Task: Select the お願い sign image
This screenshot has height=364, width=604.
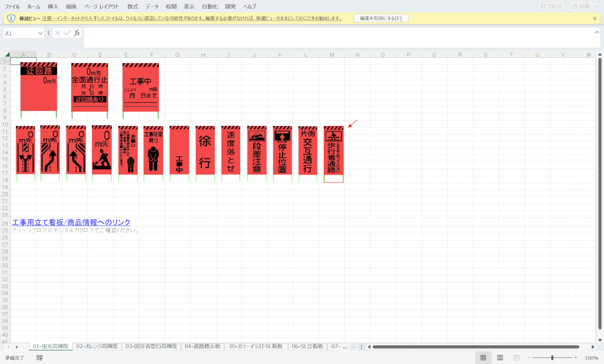Action: pos(128,154)
